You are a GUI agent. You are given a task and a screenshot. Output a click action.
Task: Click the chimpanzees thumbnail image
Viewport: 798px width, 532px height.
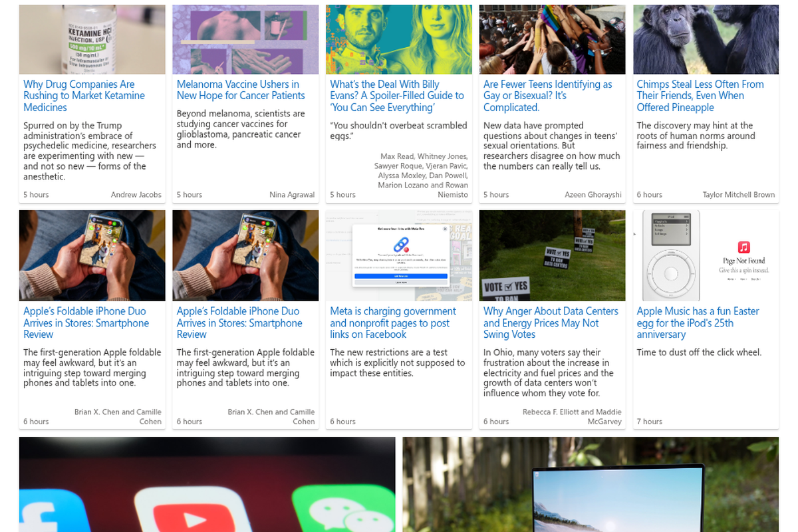pyautogui.click(x=706, y=39)
